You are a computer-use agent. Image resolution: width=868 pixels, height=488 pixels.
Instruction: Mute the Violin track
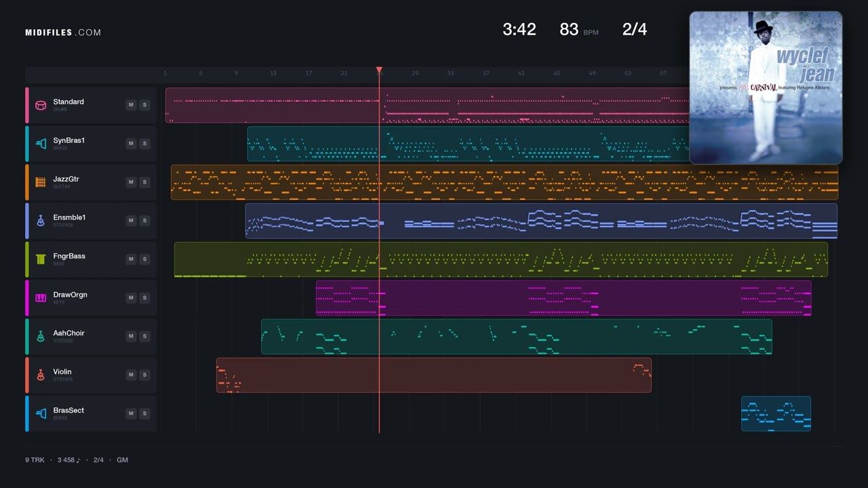coord(131,375)
